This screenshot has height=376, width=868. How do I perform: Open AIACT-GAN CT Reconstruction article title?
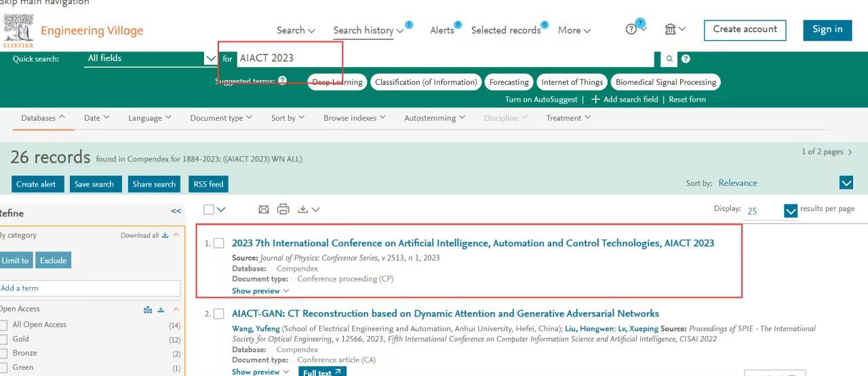pyautogui.click(x=446, y=314)
